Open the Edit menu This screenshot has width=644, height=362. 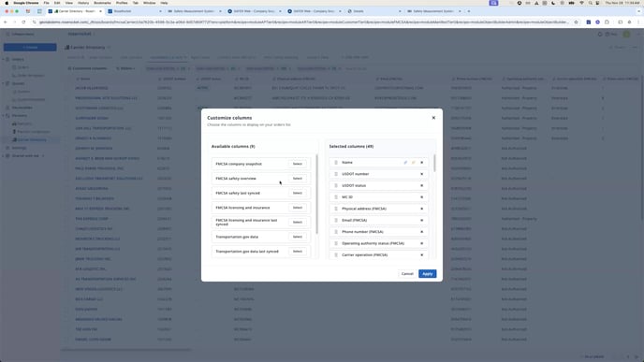(x=57, y=3)
